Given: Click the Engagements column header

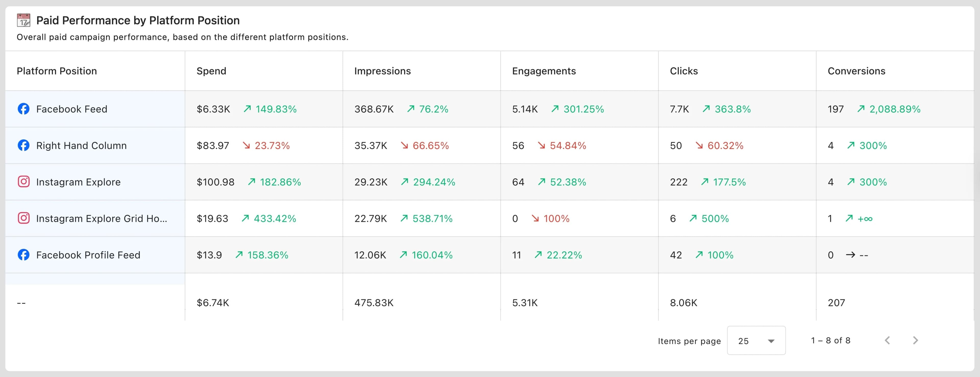Looking at the screenshot, I should point(544,71).
